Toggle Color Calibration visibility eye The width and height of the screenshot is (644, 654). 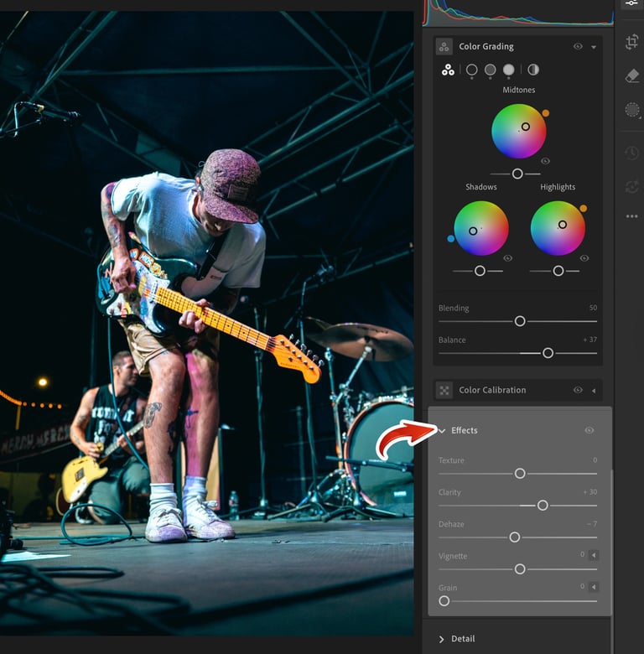578,390
